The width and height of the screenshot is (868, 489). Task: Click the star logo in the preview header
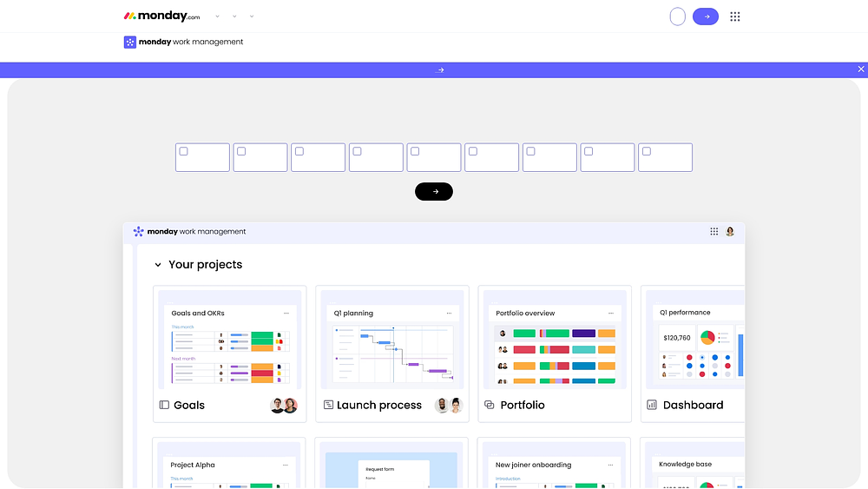coord(138,232)
